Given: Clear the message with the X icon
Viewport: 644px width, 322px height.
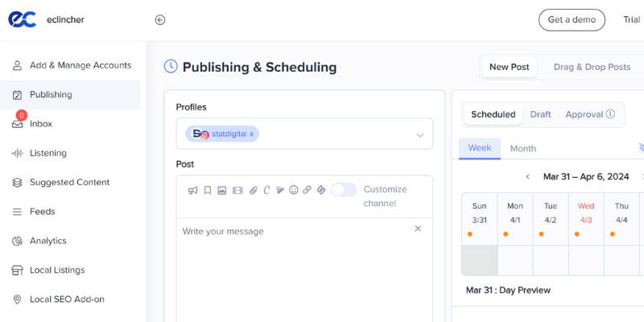Looking at the screenshot, I should point(418,229).
